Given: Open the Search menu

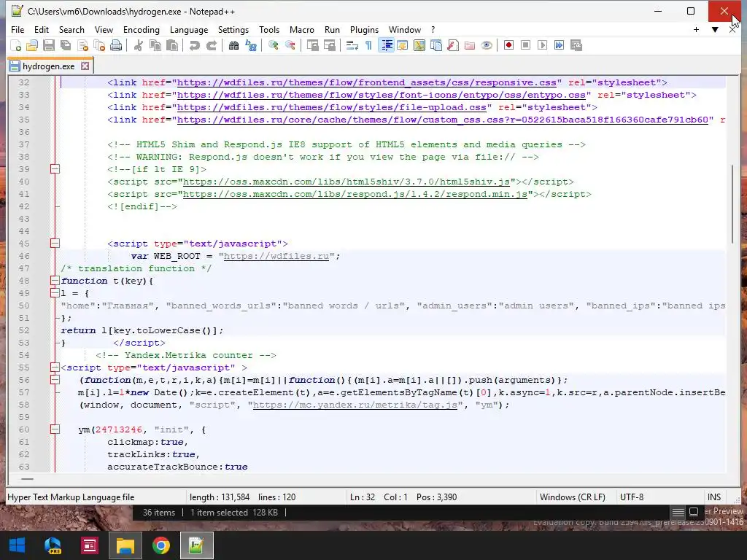Looking at the screenshot, I should click(71, 29).
